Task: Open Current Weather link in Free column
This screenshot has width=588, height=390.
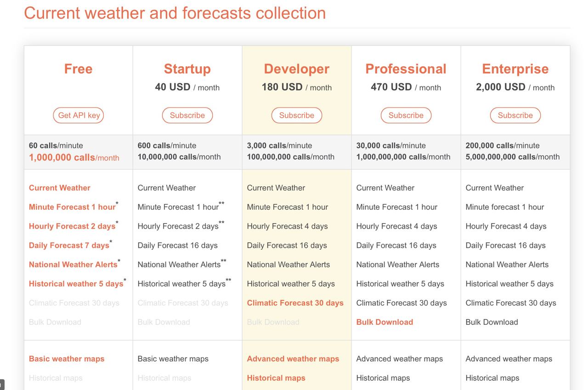Action: [x=60, y=188]
